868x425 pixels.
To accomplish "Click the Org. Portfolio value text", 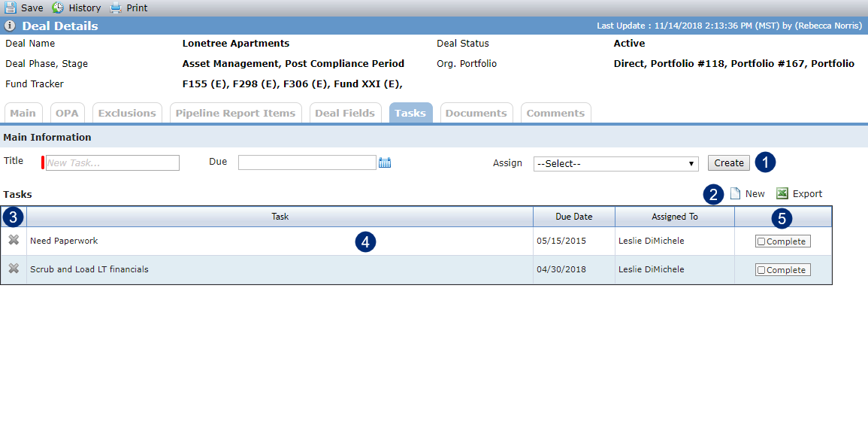I will [x=734, y=64].
